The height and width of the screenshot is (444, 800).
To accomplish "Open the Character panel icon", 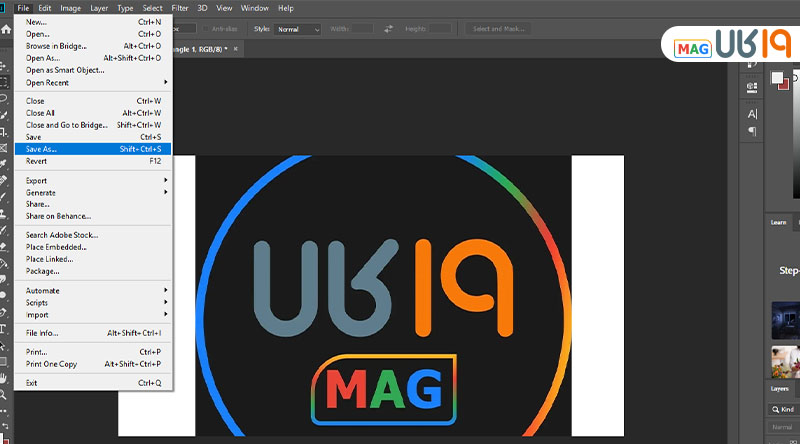I will point(752,114).
